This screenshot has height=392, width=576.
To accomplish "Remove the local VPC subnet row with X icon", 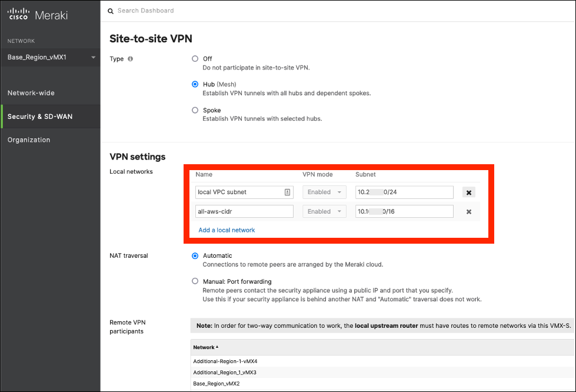I will [468, 192].
